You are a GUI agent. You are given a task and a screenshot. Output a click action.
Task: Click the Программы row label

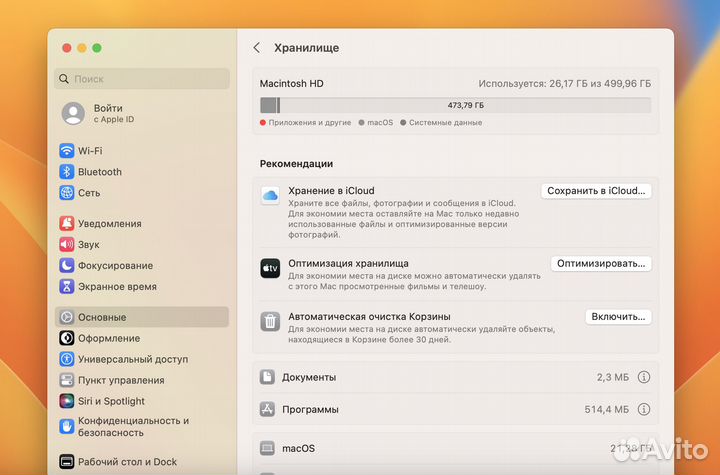click(x=310, y=409)
